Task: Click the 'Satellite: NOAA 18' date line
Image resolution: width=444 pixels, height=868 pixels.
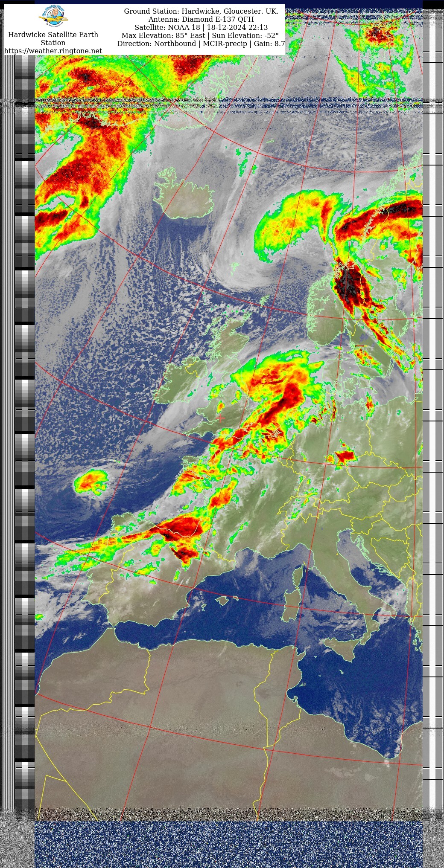Action: [x=201, y=27]
